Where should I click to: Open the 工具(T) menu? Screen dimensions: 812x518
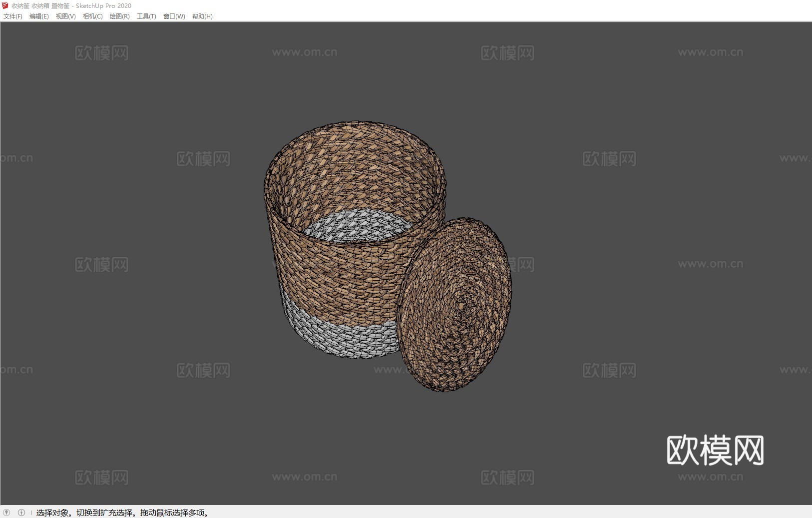coord(146,16)
